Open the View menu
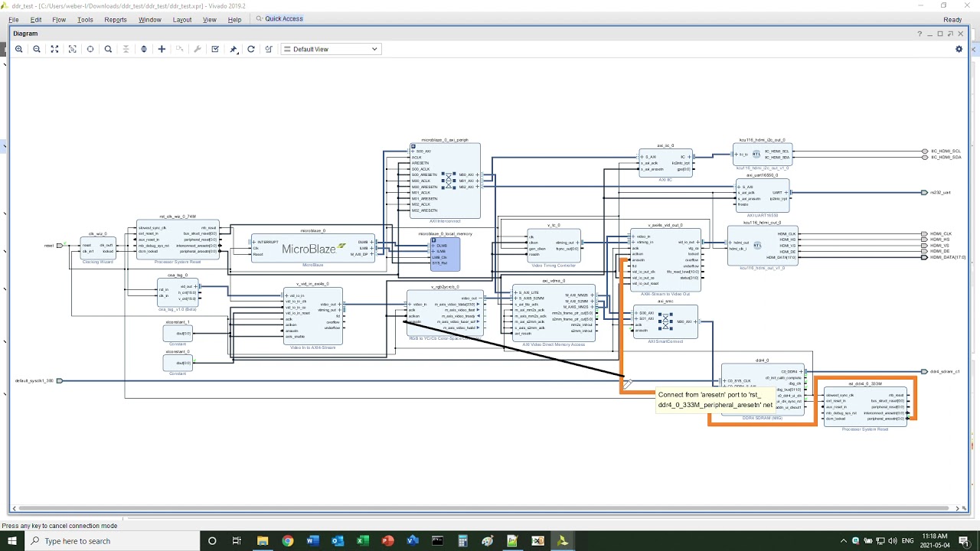 click(210, 20)
